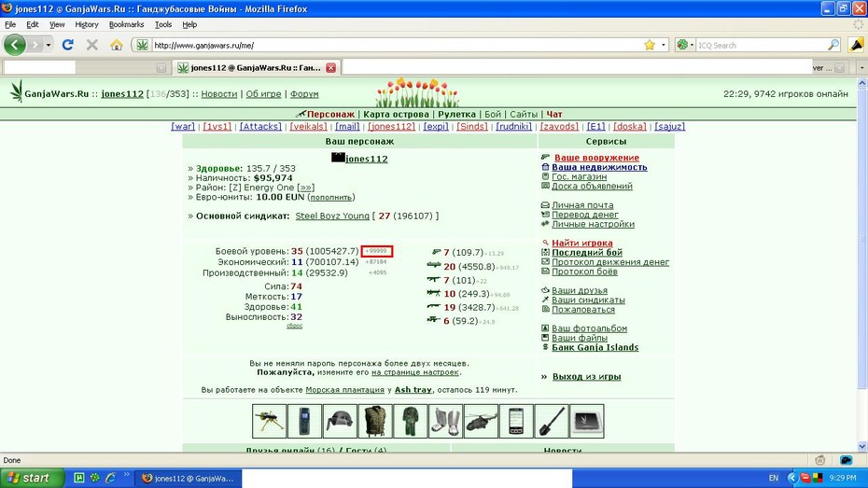The width and height of the screenshot is (868, 488).
Task: Click Выход из игры logout link
Action: (x=587, y=376)
